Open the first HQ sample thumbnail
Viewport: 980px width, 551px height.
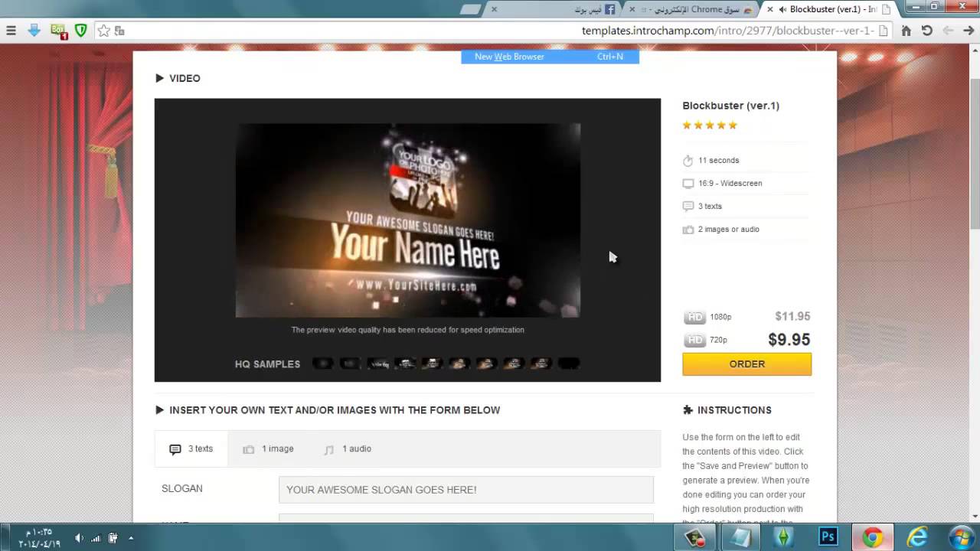pyautogui.click(x=323, y=364)
